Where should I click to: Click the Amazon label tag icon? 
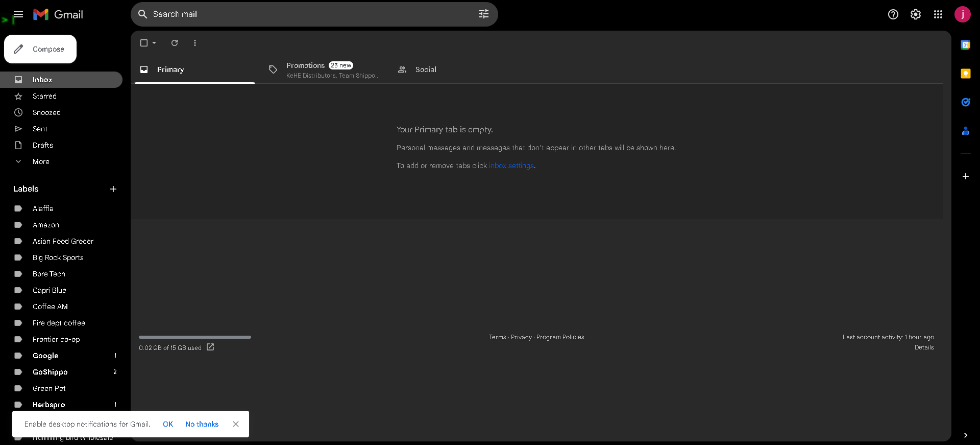tap(18, 225)
